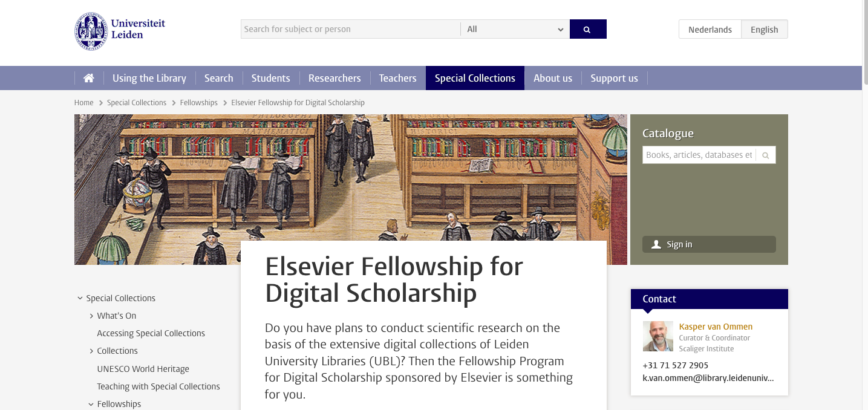The image size is (868, 410).
Task: Switch language to Nederlands
Action: click(710, 29)
